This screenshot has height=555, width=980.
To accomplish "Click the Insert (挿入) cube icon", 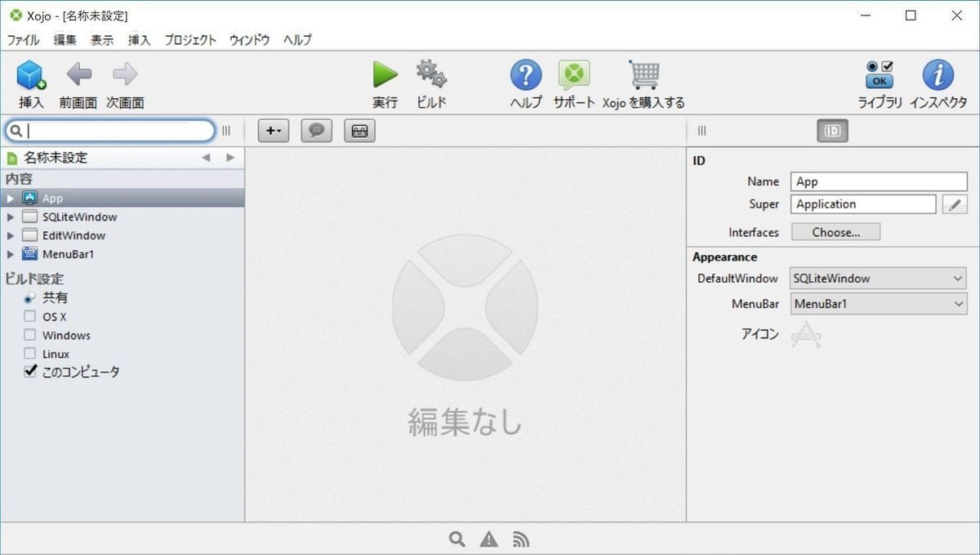I will click(31, 75).
